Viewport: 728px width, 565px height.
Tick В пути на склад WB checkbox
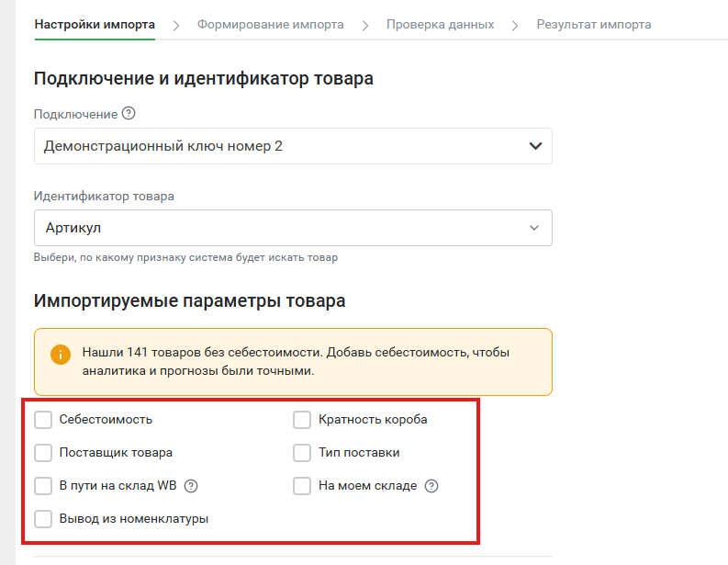click(x=43, y=486)
